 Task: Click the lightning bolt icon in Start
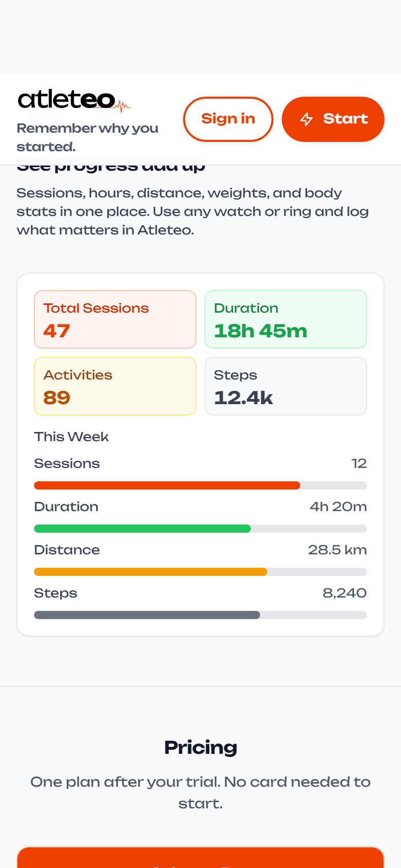click(306, 119)
